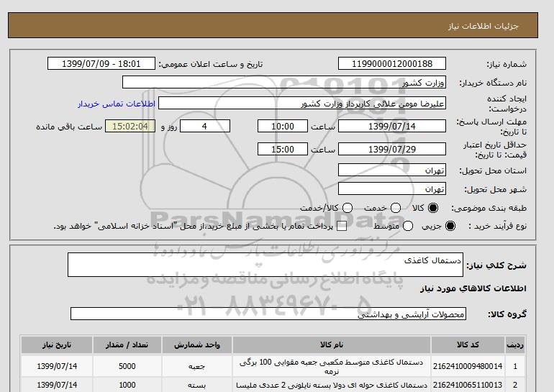
Task: Click the need date in row 1
Action: (x=57, y=366)
